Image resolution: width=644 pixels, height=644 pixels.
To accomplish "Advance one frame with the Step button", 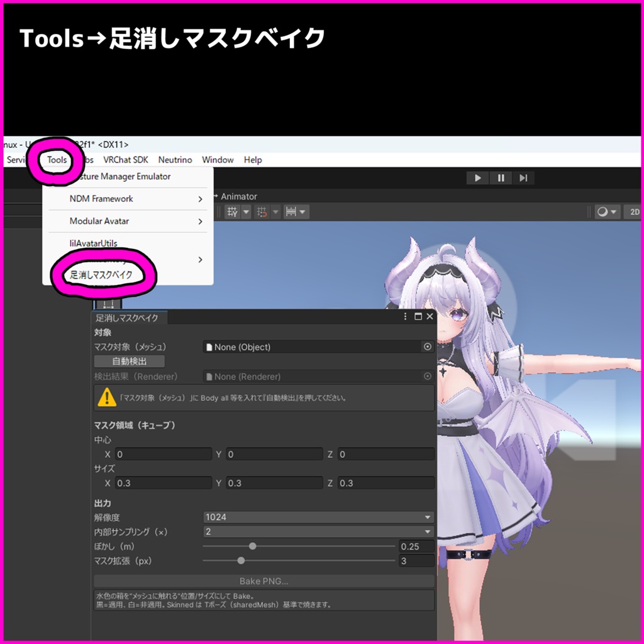I will [523, 178].
